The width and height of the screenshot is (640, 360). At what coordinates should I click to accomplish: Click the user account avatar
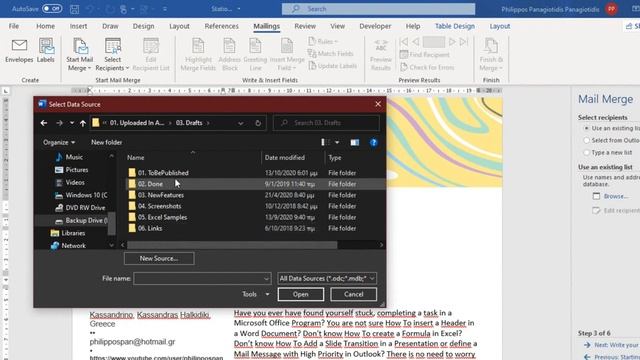tap(611, 9)
